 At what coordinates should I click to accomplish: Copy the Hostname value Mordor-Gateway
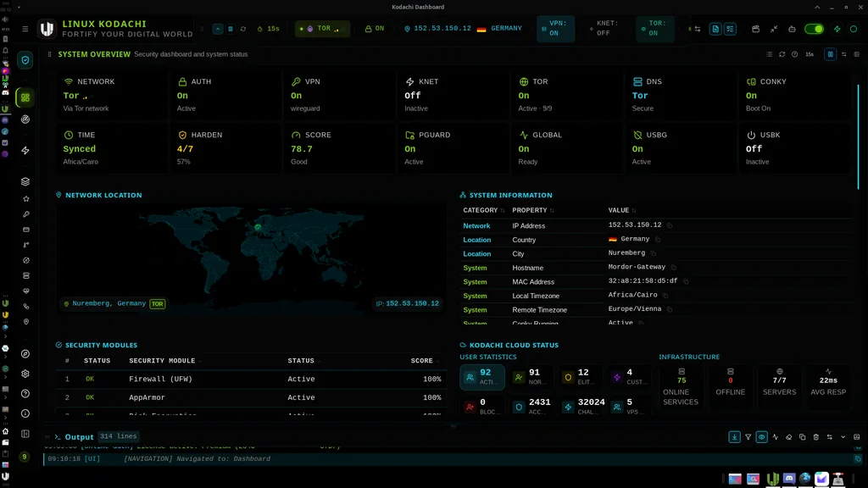coord(674,267)
